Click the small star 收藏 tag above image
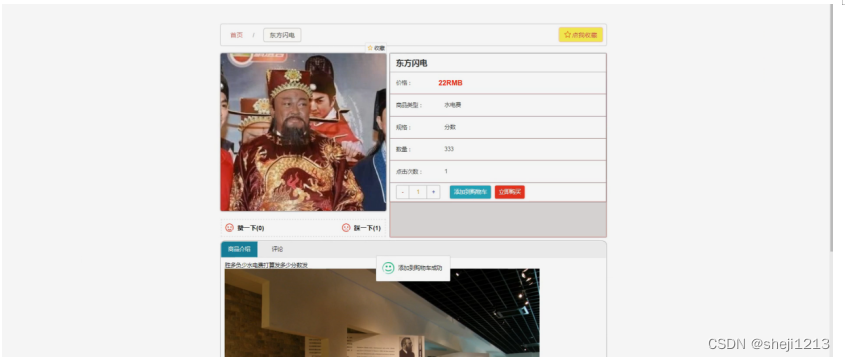This screenshot has width=845, height=361. pyautogui.click(x=376, y=48)
